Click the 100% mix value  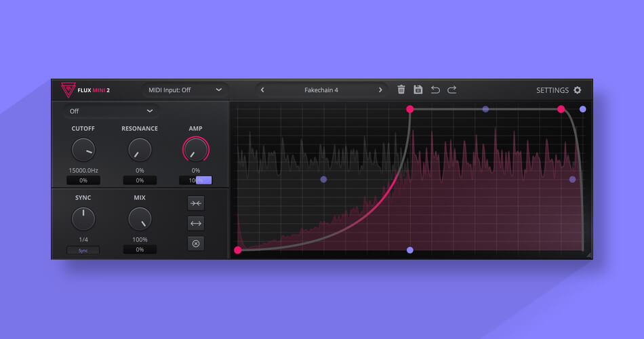tap(140, 239)
